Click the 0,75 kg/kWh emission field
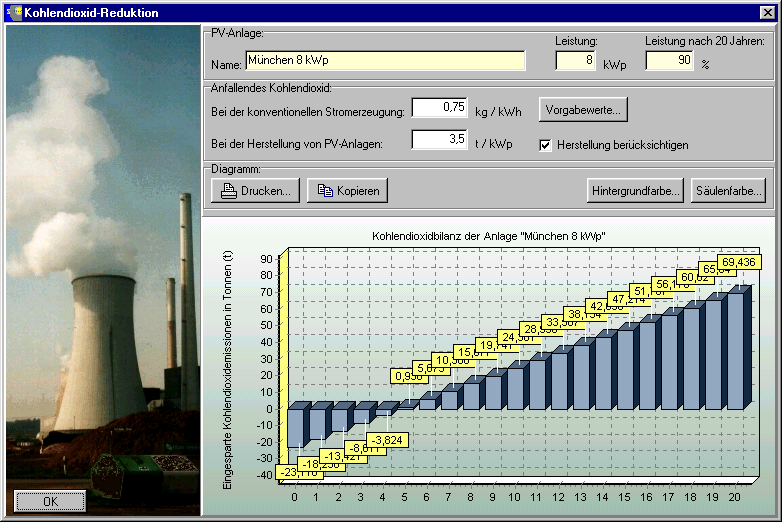 click(439, 107)
